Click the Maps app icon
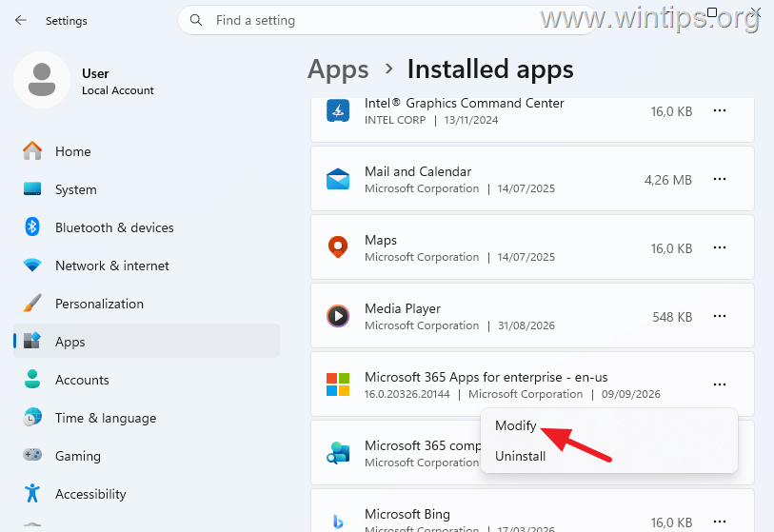 pyautogui.click(x=338, y=247)
